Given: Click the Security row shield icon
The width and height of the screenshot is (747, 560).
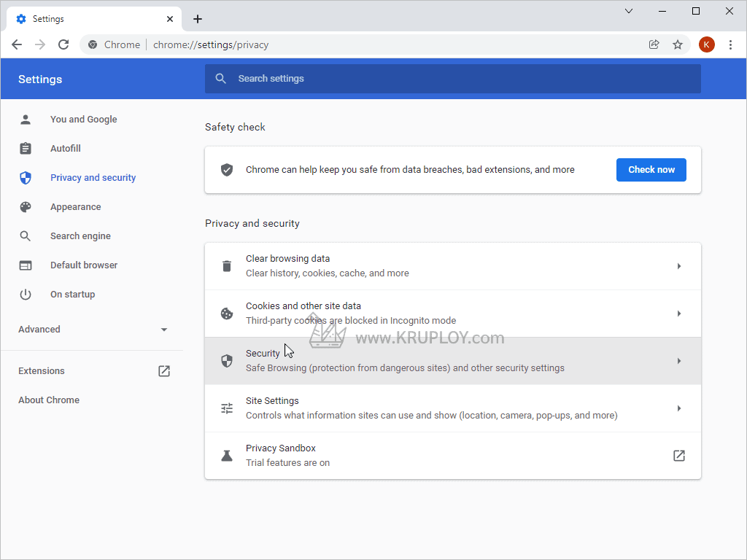Looking at the screenshot, I should click(227, 361).
